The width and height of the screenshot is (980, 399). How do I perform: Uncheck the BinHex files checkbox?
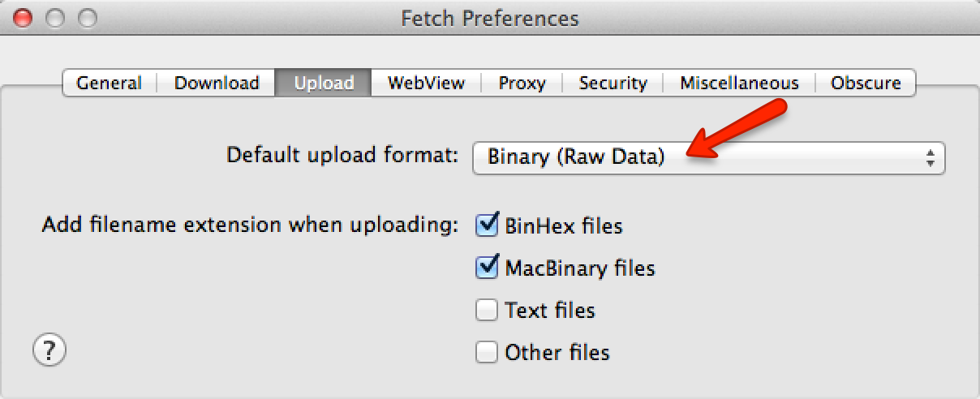point(487,224)
